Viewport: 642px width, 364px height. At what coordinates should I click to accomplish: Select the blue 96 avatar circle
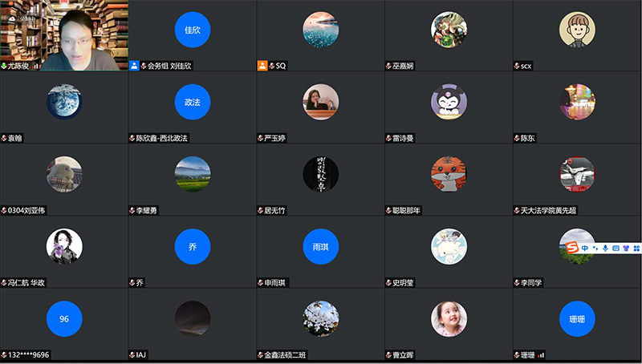tap(64, 319)
